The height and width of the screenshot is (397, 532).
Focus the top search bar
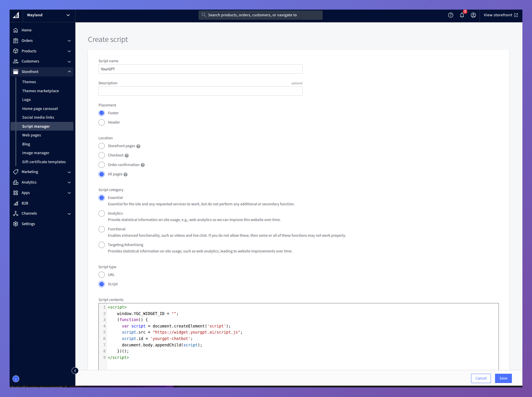coord(261,15)
